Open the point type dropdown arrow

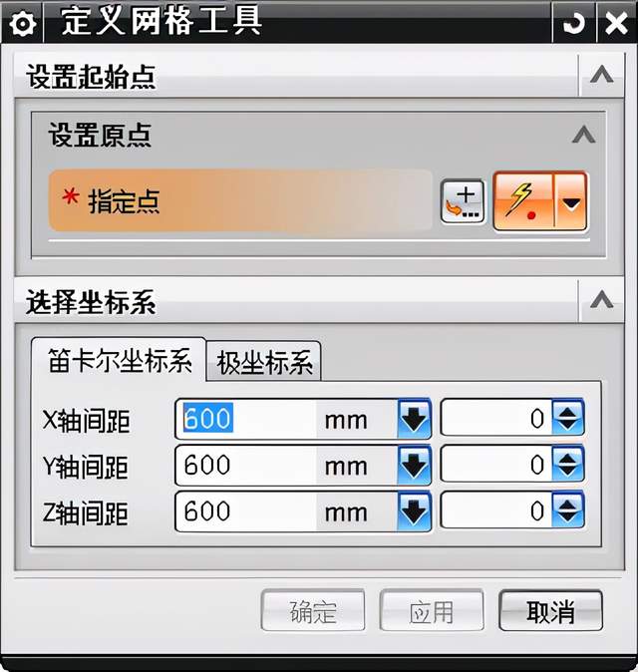tap(571, 201)
